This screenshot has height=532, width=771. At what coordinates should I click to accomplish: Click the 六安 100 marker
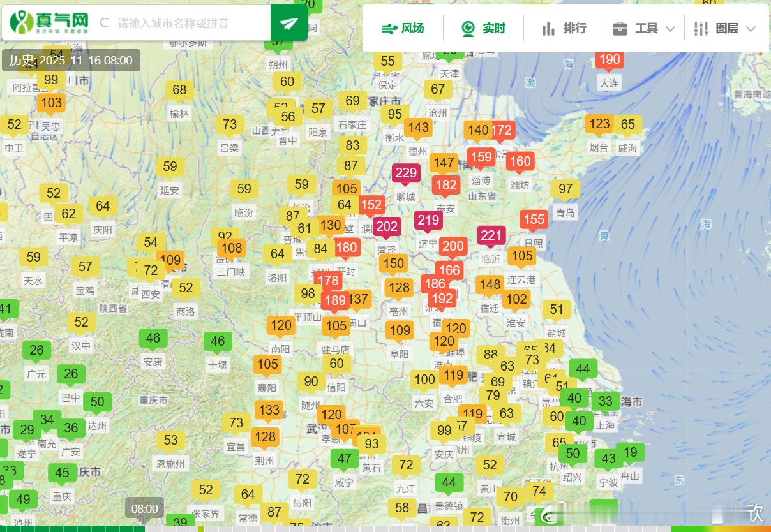click(424, 381)
